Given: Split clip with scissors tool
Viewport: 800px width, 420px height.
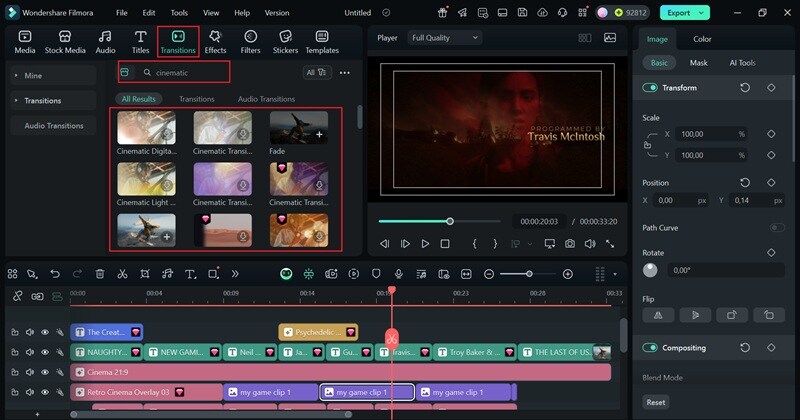Looking at the screenshot, I should [122, 274].
